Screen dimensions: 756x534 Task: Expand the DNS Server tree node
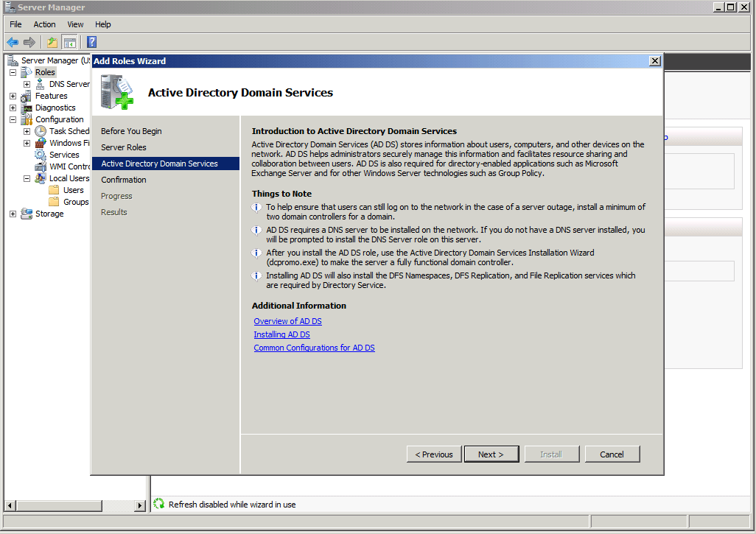pos(27,85)
